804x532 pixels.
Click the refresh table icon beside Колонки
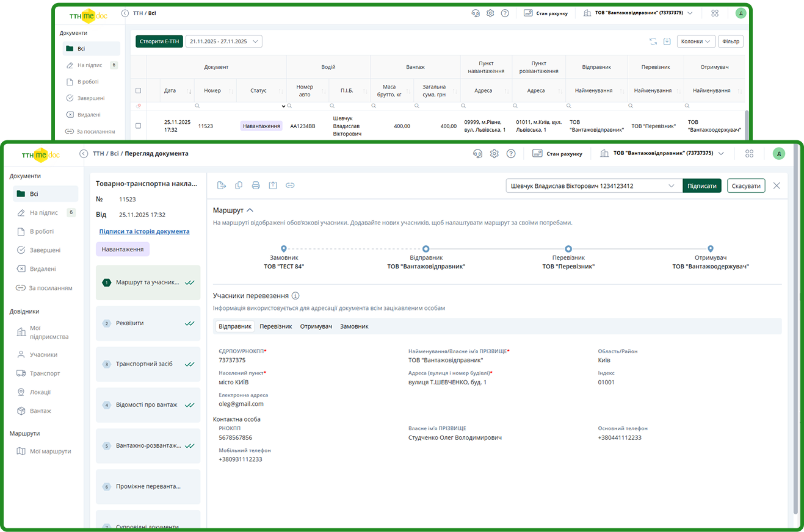point(653,41)
